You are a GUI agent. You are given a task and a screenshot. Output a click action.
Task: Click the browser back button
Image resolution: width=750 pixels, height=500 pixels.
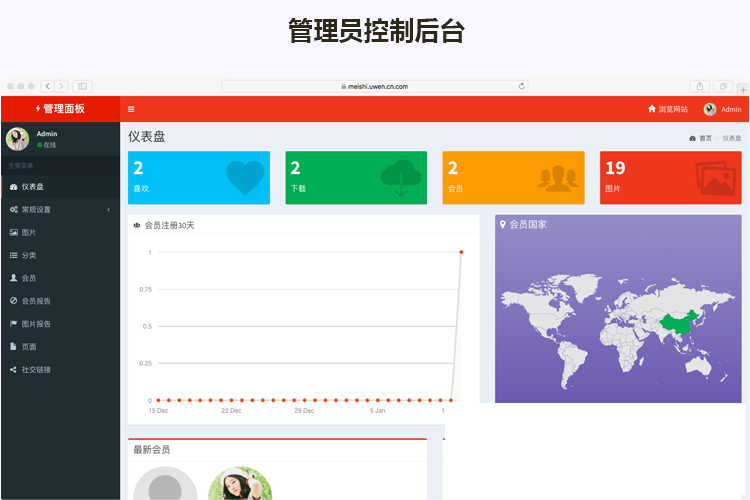click(x=47, y=87)
